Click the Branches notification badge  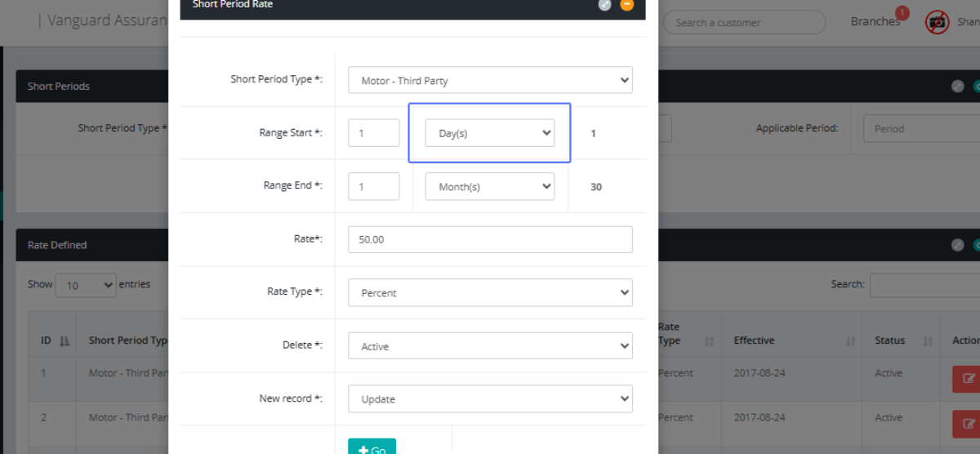point(902,13)
